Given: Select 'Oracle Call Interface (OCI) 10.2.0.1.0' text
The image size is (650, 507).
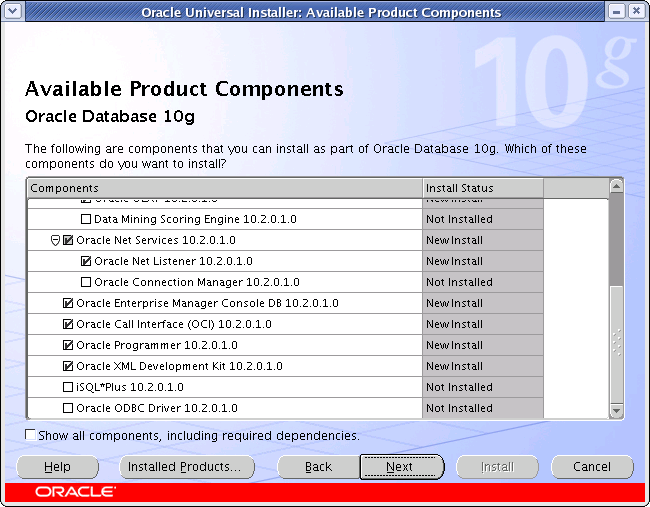Looking at the screenshot, I should click(174, 324).
